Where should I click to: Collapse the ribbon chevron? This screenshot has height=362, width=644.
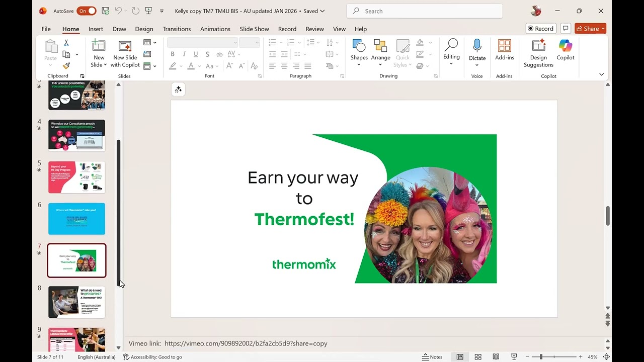click(601, 74)
